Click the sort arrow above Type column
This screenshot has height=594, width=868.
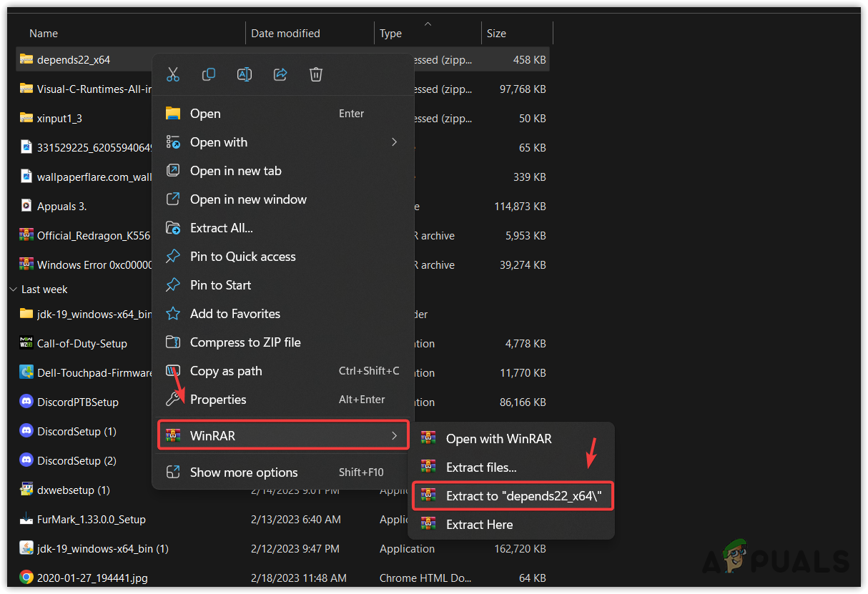point(428,23)
